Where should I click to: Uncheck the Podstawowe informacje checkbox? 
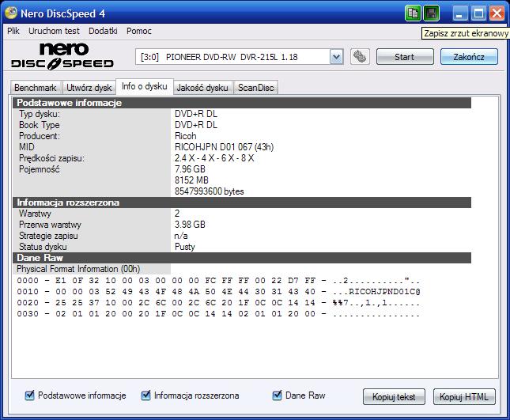(x=29, y=395)
